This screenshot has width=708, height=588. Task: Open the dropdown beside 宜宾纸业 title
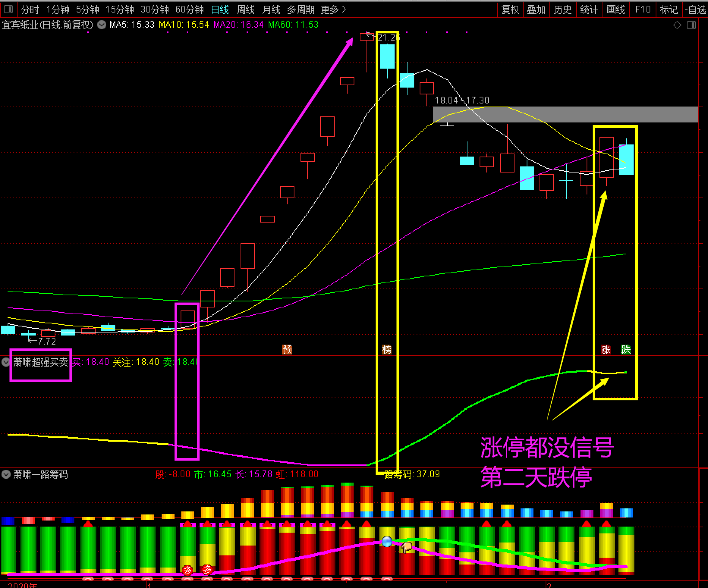coord(102,25)
